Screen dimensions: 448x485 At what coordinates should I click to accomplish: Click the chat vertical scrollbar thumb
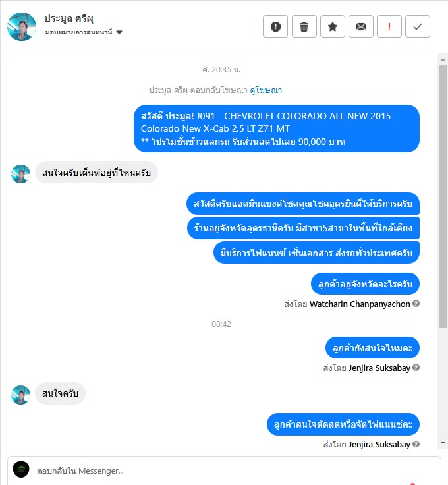click(x=443, y=196)
